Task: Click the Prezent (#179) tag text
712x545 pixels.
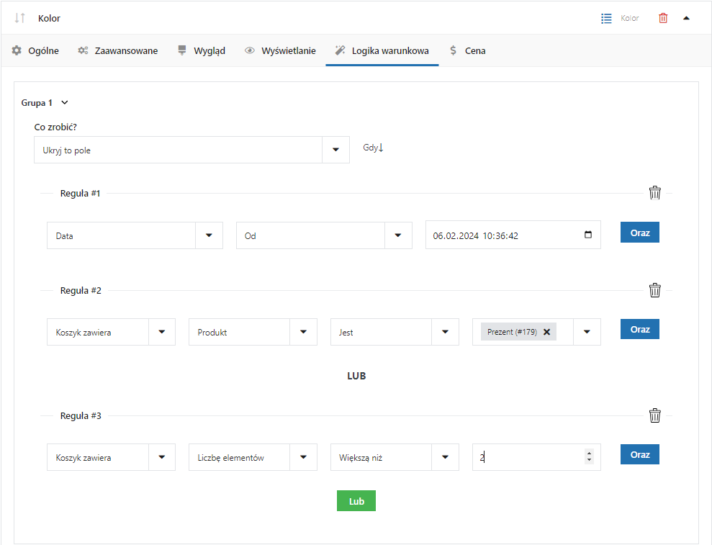Action: click(512, 332)
